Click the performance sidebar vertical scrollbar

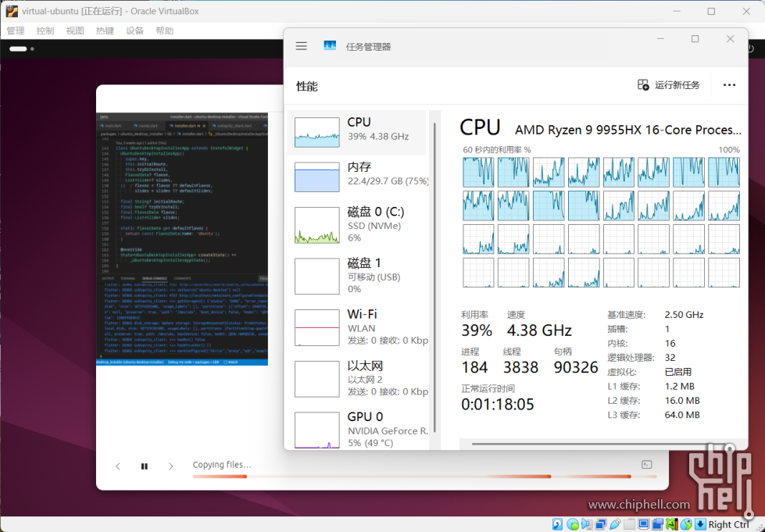tap(434, 273)
